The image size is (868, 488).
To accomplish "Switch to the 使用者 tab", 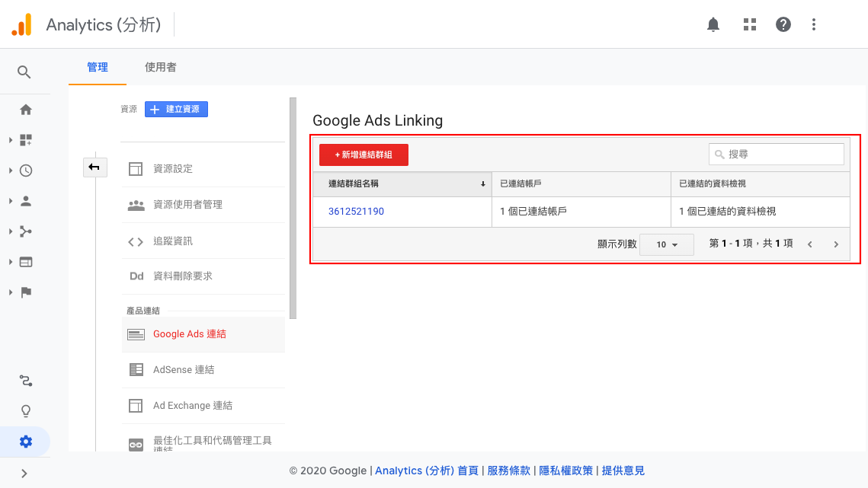I will 161,68.
